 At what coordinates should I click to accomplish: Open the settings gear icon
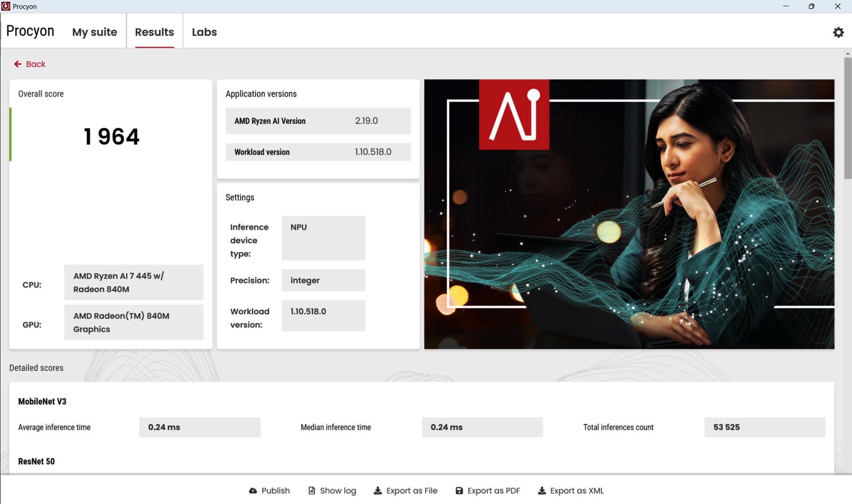[838, 32]
